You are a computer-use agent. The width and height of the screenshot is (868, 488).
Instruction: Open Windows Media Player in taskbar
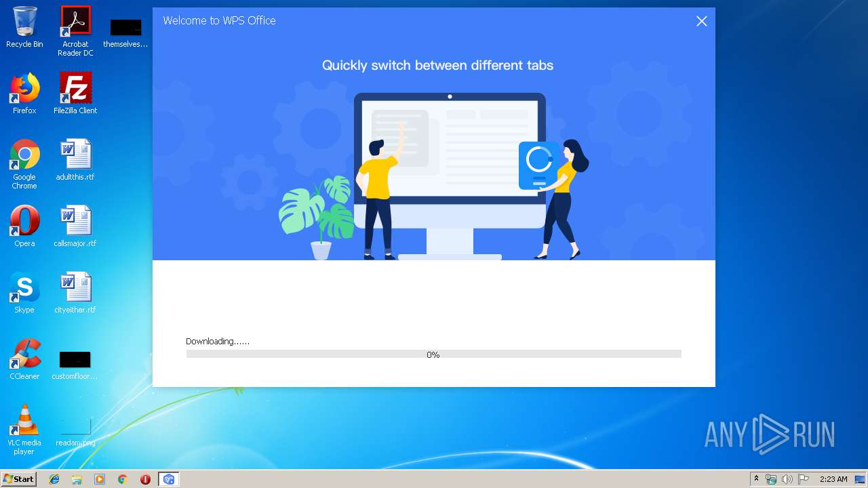(100, 479)
